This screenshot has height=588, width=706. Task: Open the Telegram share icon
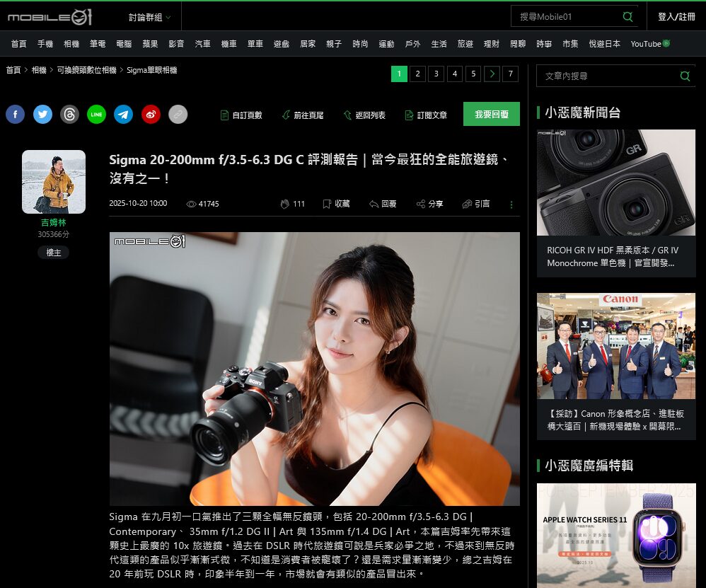tap(123, 114)
